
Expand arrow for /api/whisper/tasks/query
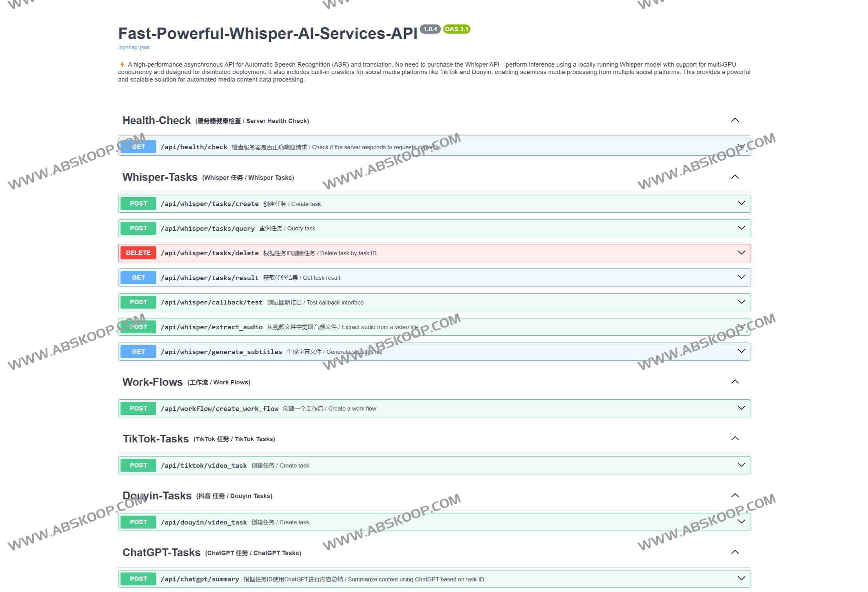[741, 228]
